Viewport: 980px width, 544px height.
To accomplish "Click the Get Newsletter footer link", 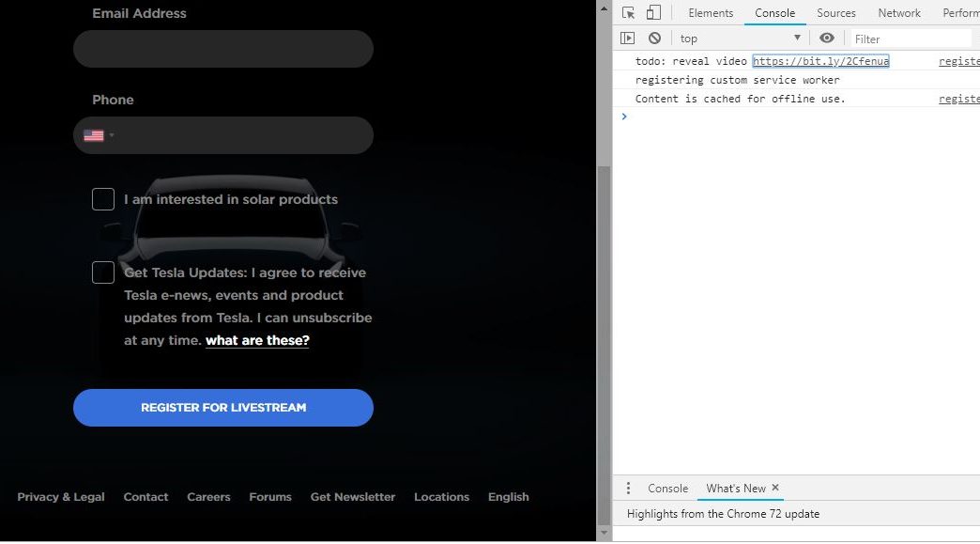I will pyautogui.click(x=353, y=497).
